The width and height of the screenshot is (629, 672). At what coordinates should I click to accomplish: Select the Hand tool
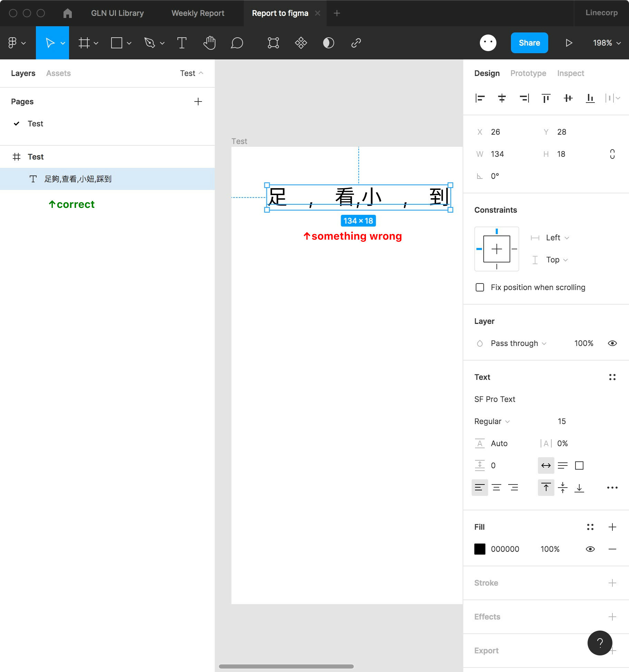coord(210,43)
